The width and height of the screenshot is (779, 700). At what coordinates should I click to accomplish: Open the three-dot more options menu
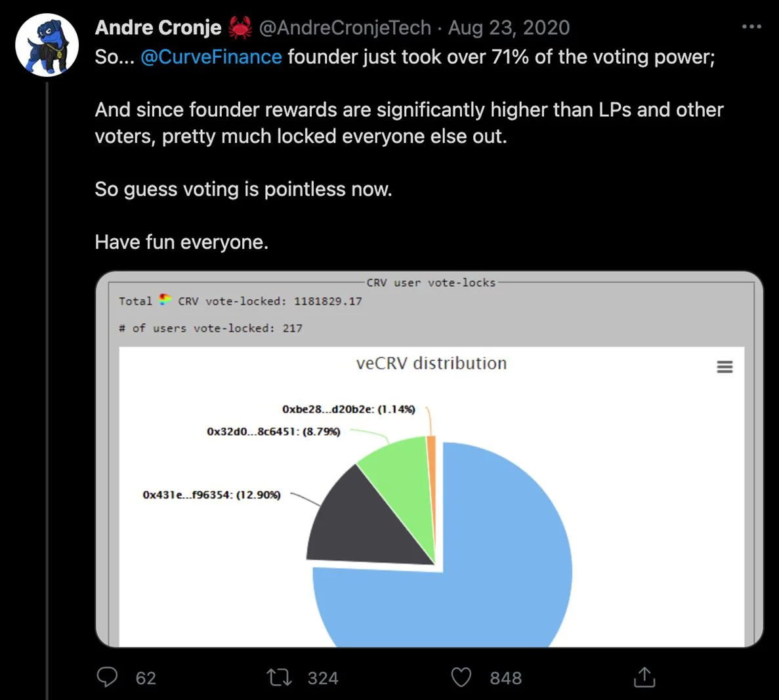click(751, 27)
